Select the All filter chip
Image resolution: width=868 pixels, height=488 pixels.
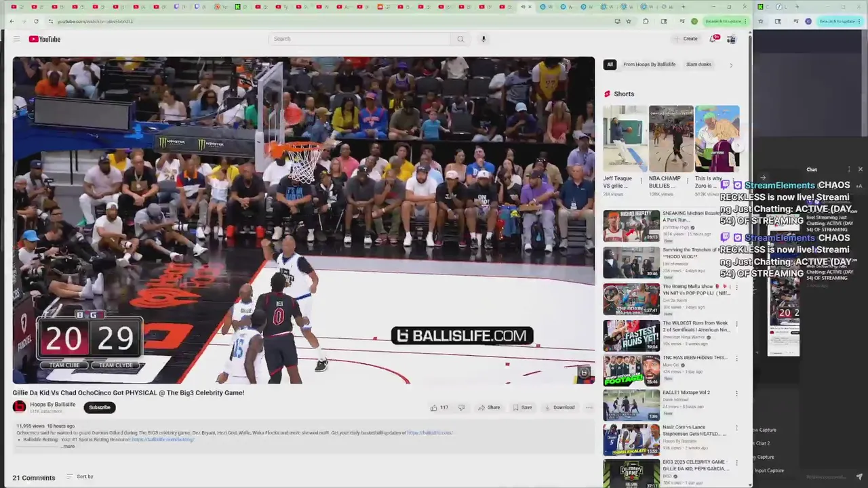click(610, 64)
